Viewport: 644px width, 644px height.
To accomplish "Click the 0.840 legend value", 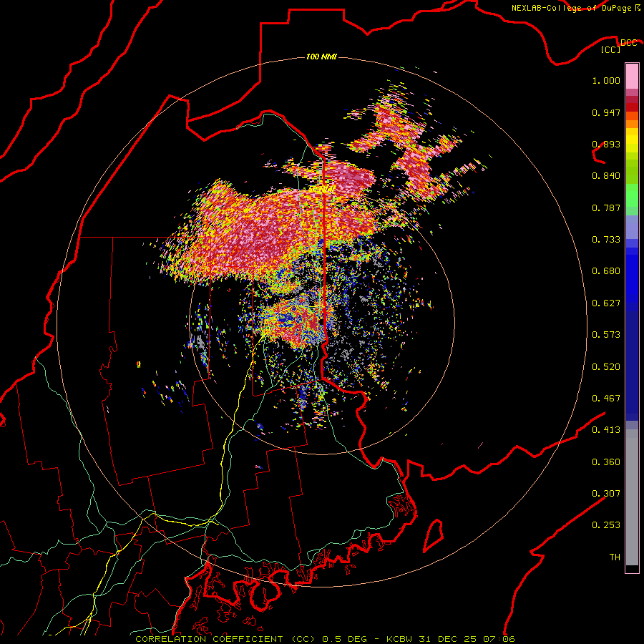I will coord(606,176).
